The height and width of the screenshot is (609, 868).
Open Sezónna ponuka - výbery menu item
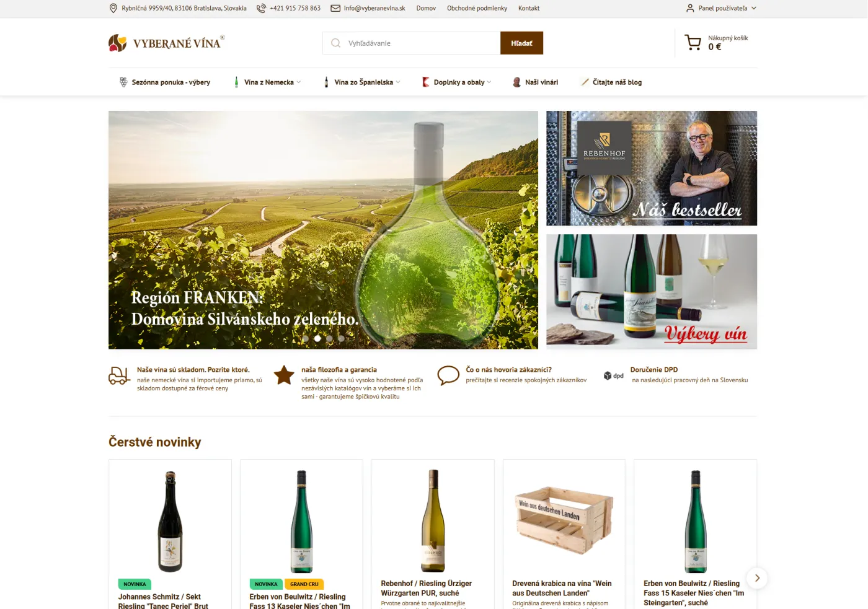tap(165, 82)
